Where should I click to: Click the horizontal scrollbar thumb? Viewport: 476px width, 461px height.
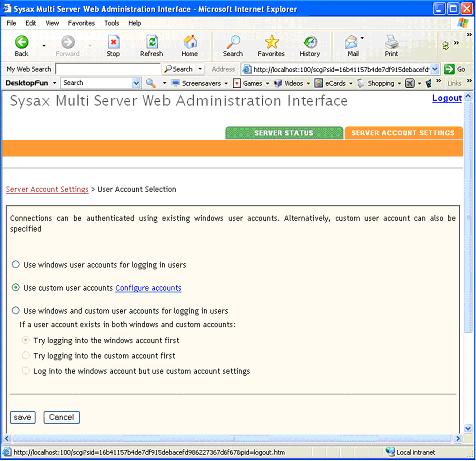coord(232,438)
